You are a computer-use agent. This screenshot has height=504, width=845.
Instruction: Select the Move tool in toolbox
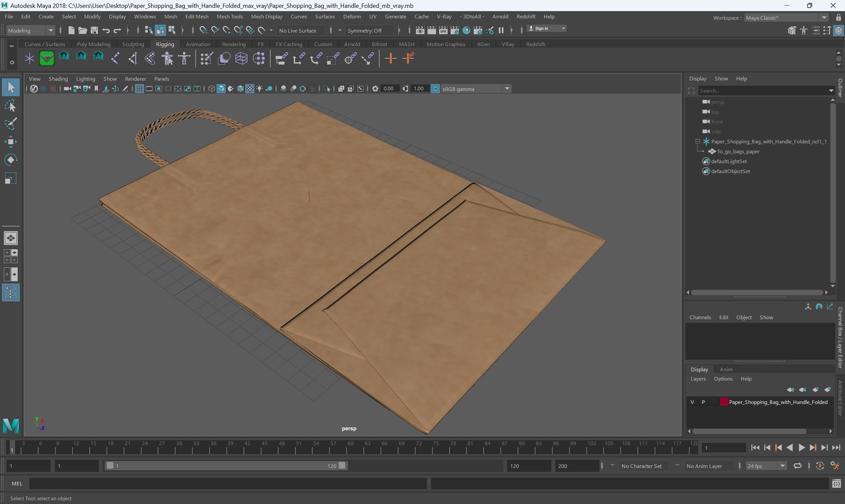(10, 142)
